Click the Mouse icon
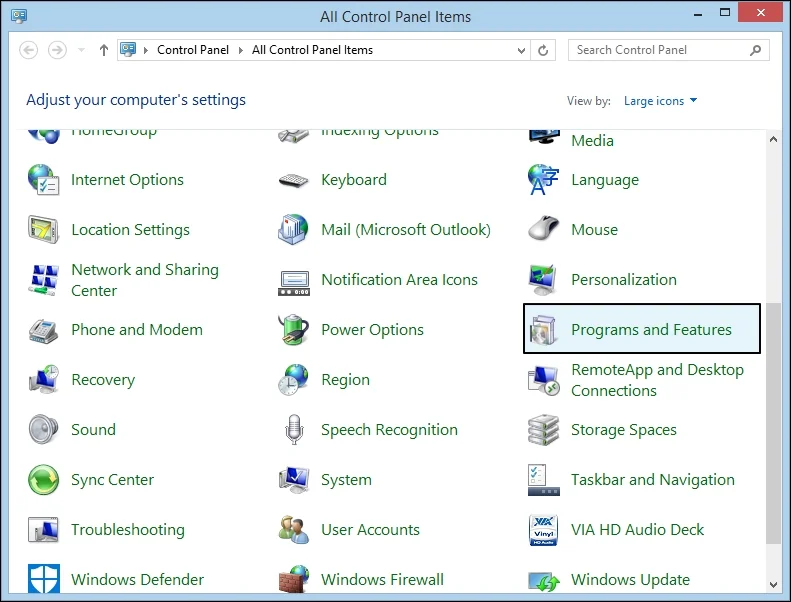Image resolution: width=791 pixels, height=602 pixels. (x=543, y=228)
